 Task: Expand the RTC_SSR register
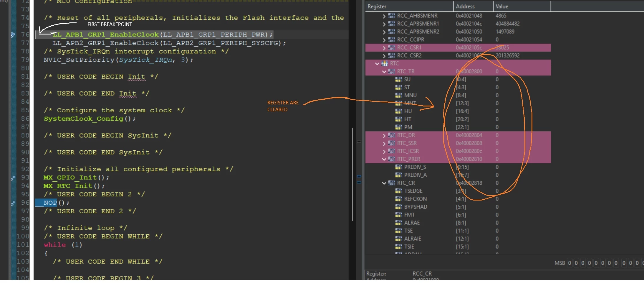(x=384, y=143)
